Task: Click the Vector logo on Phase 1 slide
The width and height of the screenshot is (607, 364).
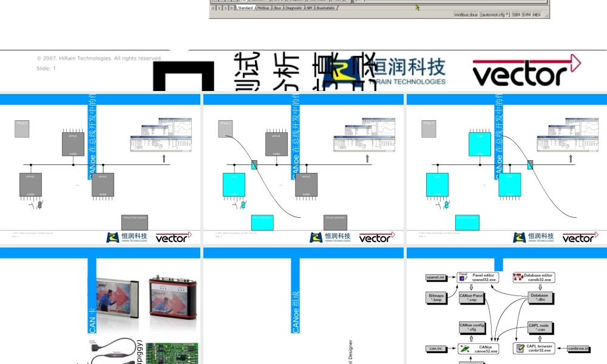Action: (174, 237)
